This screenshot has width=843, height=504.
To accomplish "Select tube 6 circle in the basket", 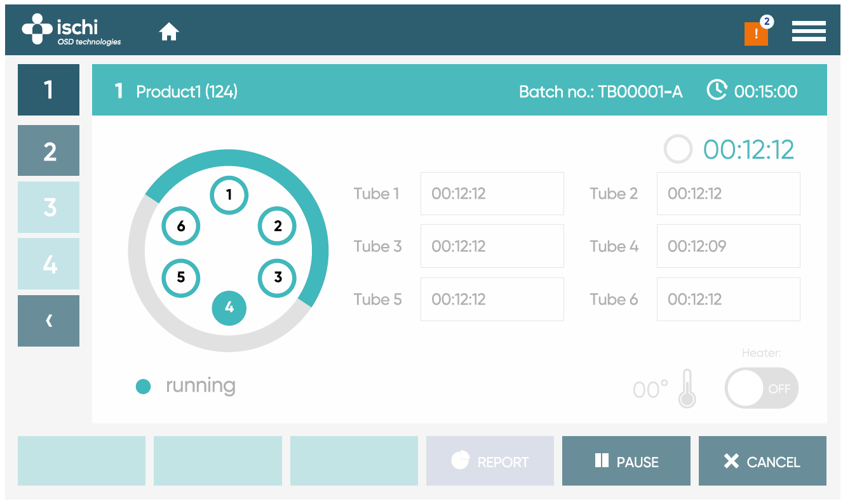I will 181,226.
